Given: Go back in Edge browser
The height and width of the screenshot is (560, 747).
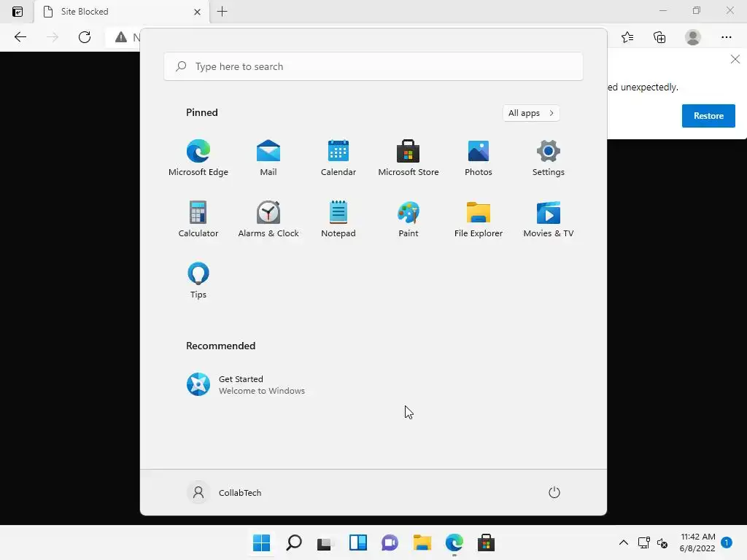Looking at the screenshot, I should pyautogui.click(x=20, y=37).
